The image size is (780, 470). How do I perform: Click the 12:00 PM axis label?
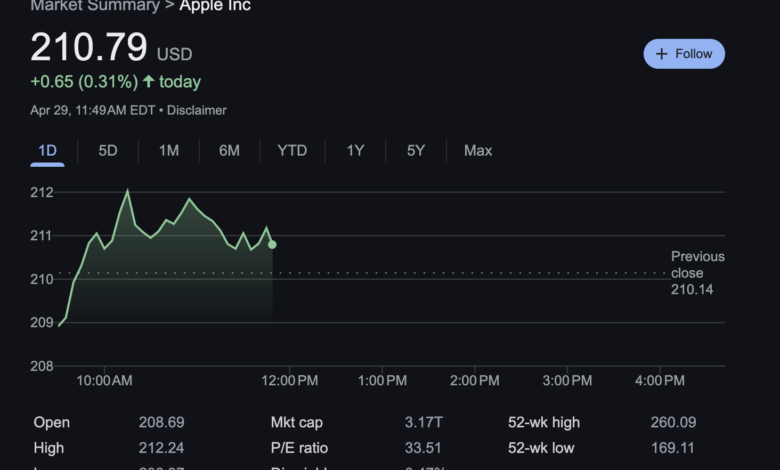(290, 380)
